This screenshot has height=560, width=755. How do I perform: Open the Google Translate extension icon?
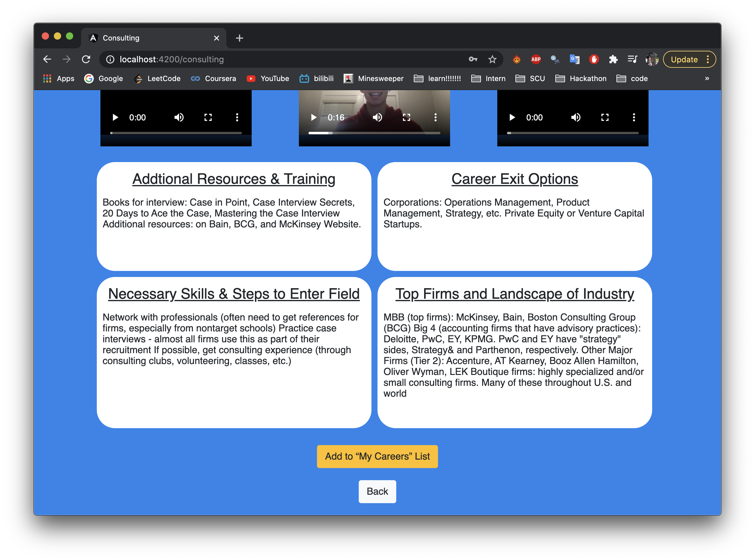tap(574, 60)
